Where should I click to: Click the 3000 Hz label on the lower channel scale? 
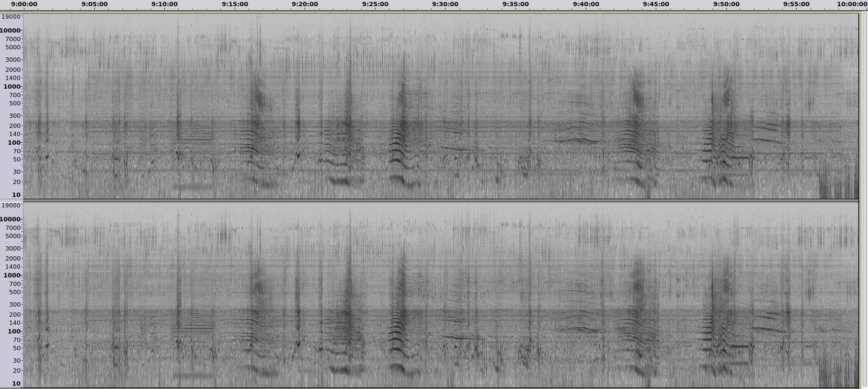click(x=13, y=249)
